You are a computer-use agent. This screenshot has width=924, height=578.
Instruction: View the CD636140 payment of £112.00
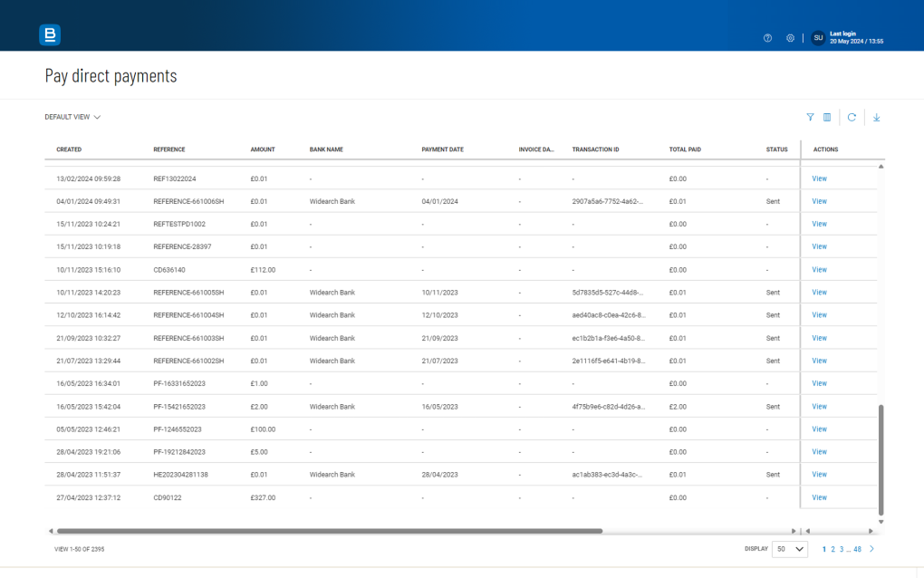(819, 269)
